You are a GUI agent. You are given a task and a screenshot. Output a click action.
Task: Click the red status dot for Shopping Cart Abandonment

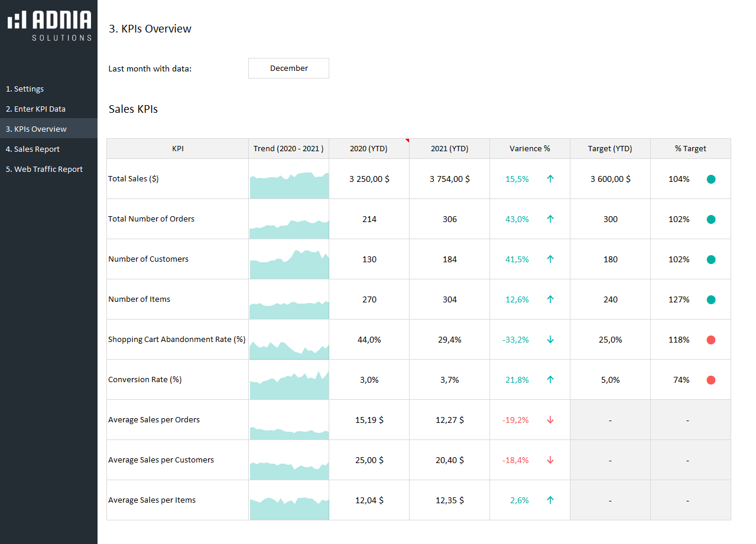(711, 340)
